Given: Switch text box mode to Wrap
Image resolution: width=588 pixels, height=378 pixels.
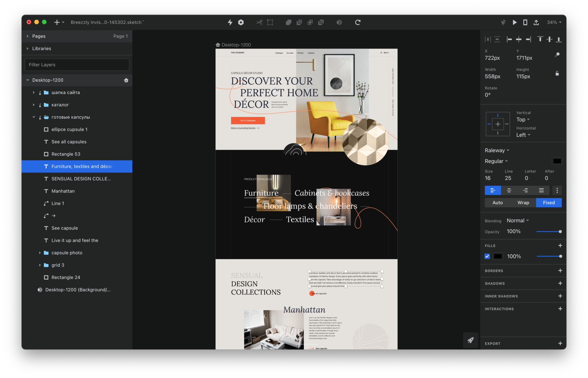Looking at the screenshot, I should coord(523,203).
